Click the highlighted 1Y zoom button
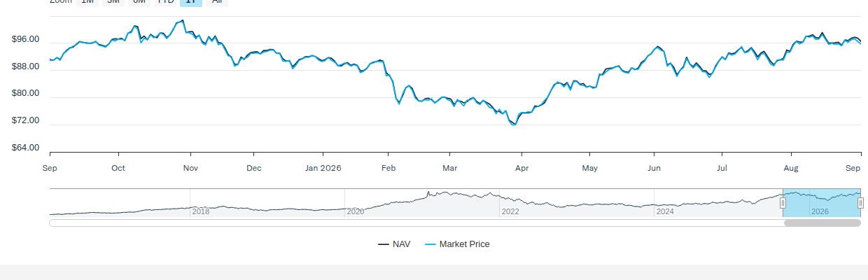Viewport: 868px width, 280px height. [191, 2]
